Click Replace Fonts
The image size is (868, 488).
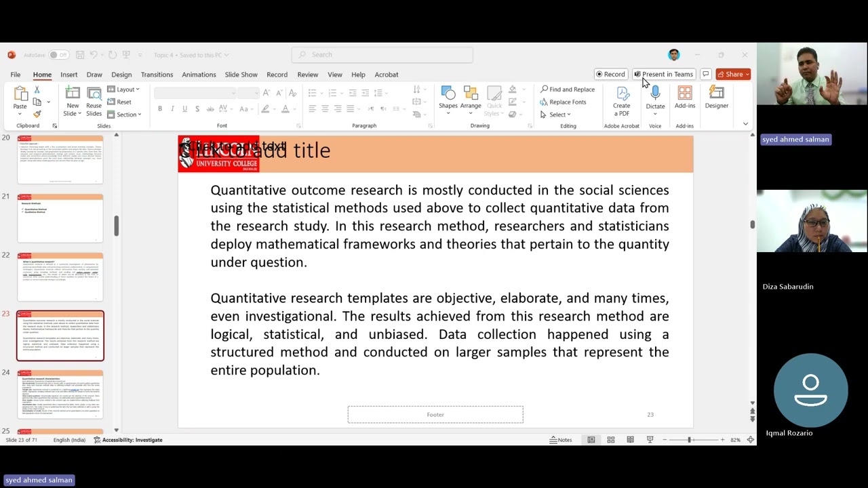coord(563,102)
